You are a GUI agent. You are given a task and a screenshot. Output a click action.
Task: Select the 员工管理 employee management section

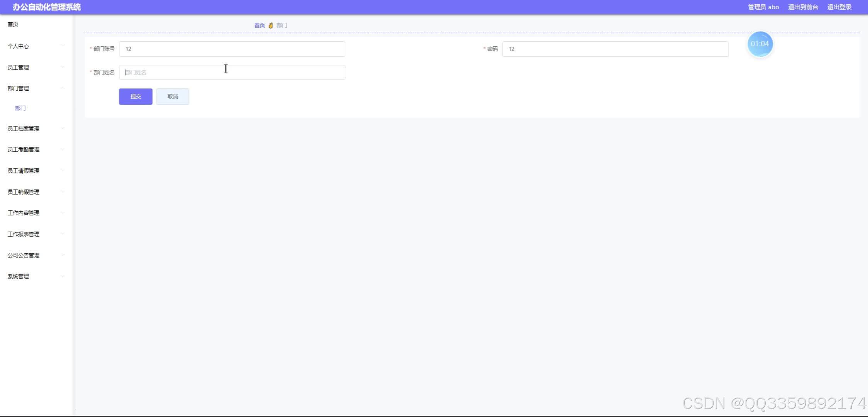pyautogui.click(x=18, y=67)
